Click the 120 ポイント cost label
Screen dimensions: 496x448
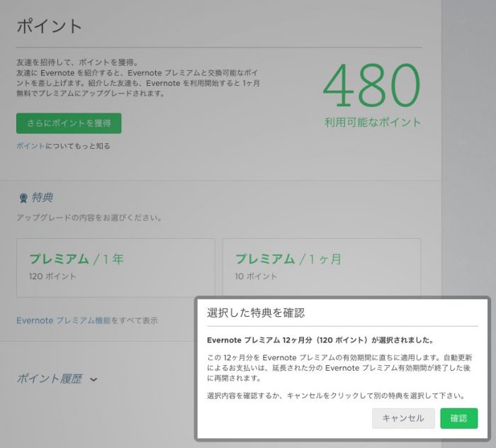coord(52,276)
